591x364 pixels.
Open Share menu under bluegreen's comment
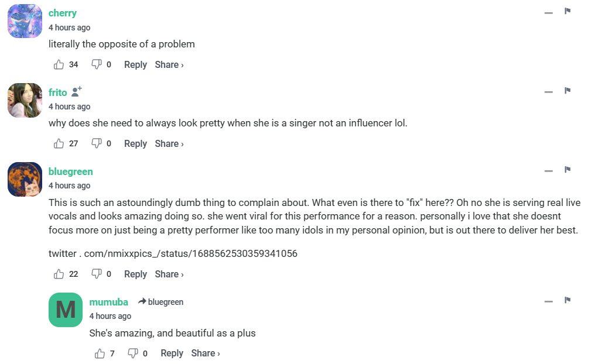pos(169,274)
